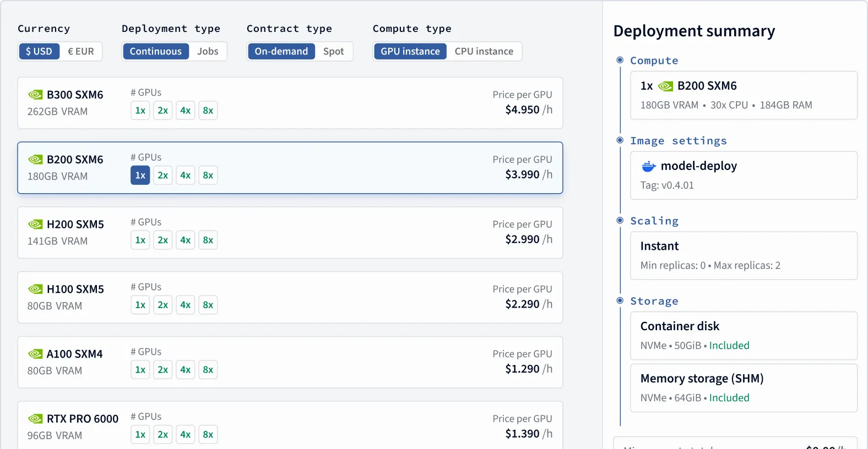Click the Image settings step bullet
Viewport: 868px width, 449px height.
(620, 140)
